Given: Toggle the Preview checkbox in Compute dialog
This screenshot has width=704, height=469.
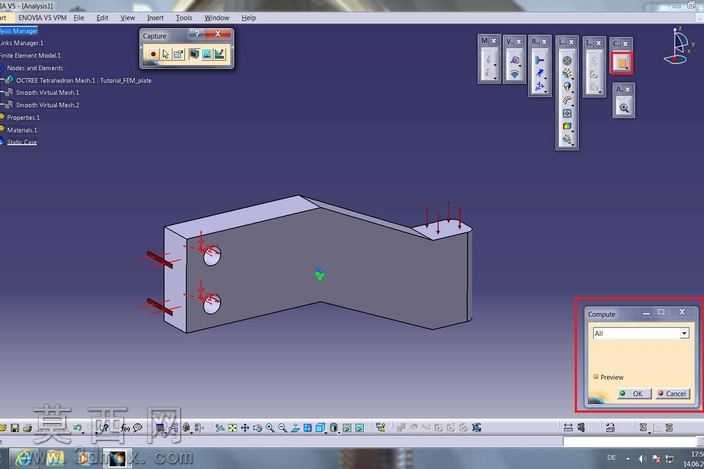Looking at the screenshot, I should coord(596,377).
